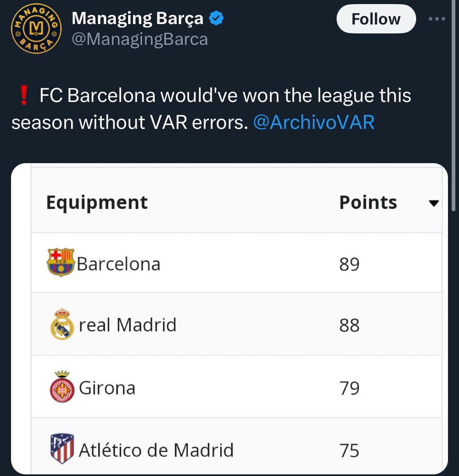Select the Barcelona team name

(118, 264)
